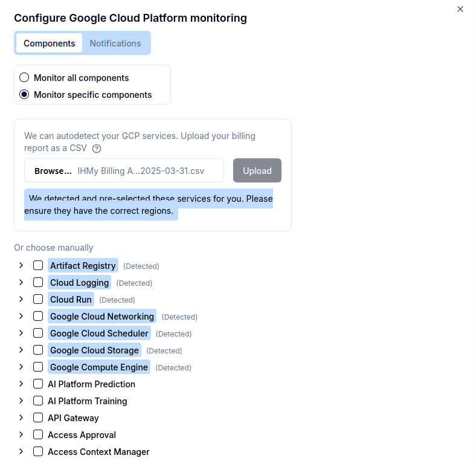The image size is (476, 461).
Task: Click the Cloud Run label
Action: (71, 300)
